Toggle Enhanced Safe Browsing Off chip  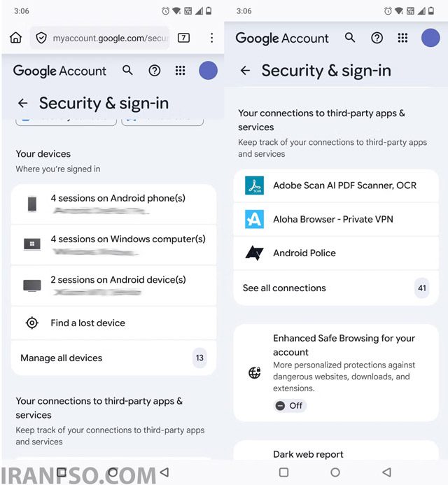click(x=290, y=405)
